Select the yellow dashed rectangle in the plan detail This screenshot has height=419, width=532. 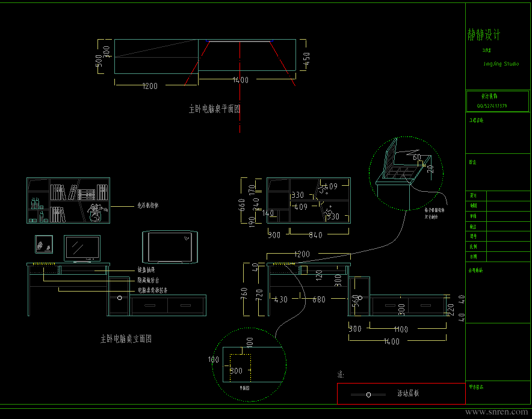[240, 367]
